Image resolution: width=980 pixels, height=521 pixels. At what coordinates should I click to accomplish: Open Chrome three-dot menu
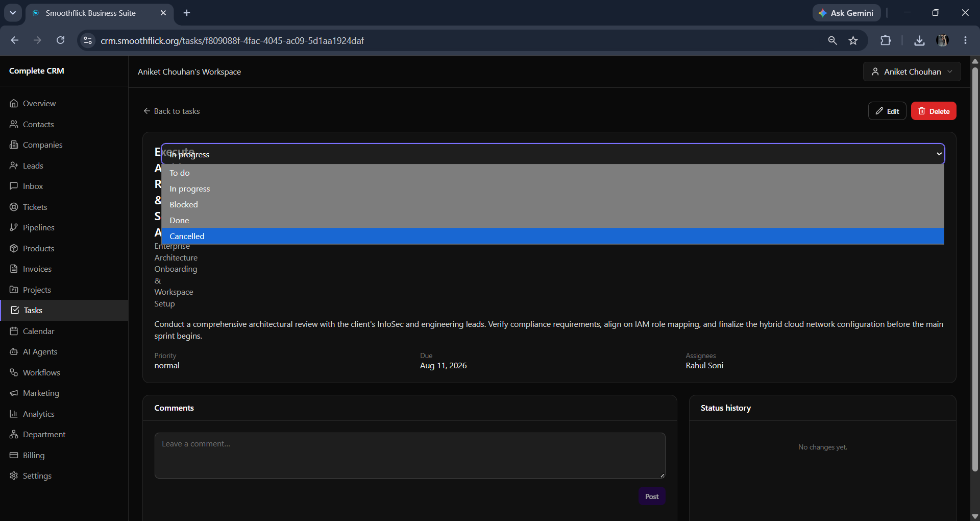click(x=965, y=40)
